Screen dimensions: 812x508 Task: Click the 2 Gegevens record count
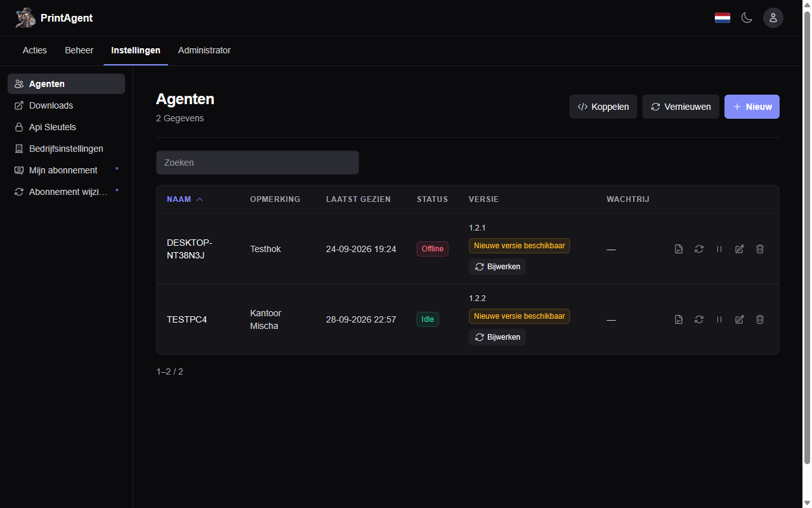(180, 118)
